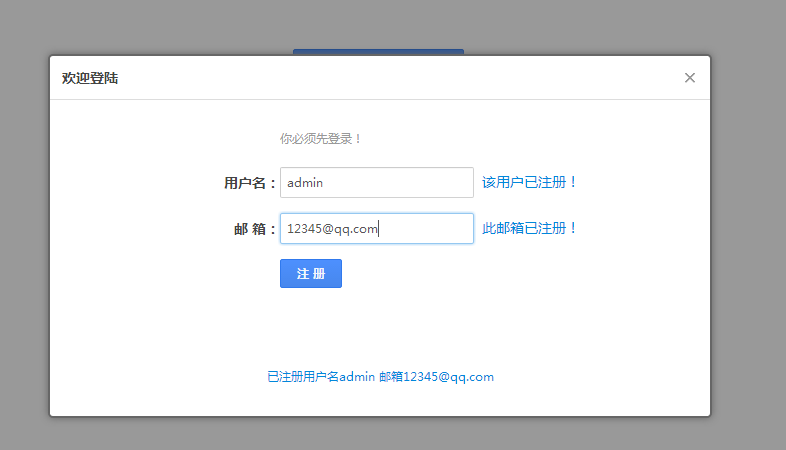Click the 用户名 input field containing admin
The image size is (786, 450).
tap(376, 182)
